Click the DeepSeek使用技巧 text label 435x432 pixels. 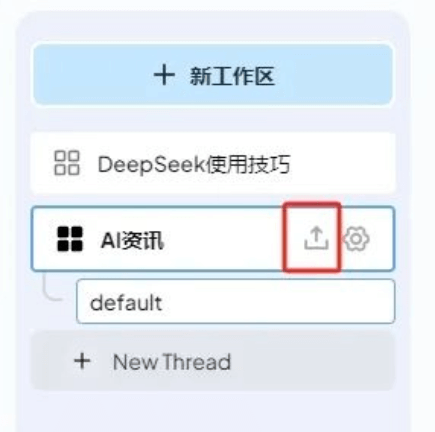tap(194, 164)
